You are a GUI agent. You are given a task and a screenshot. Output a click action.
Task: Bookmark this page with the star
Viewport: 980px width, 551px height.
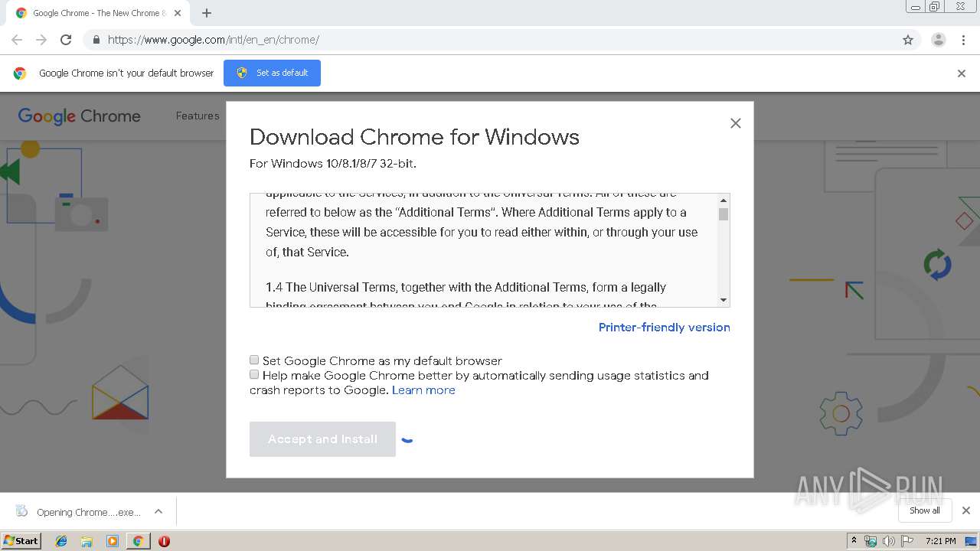pos(908,40)
